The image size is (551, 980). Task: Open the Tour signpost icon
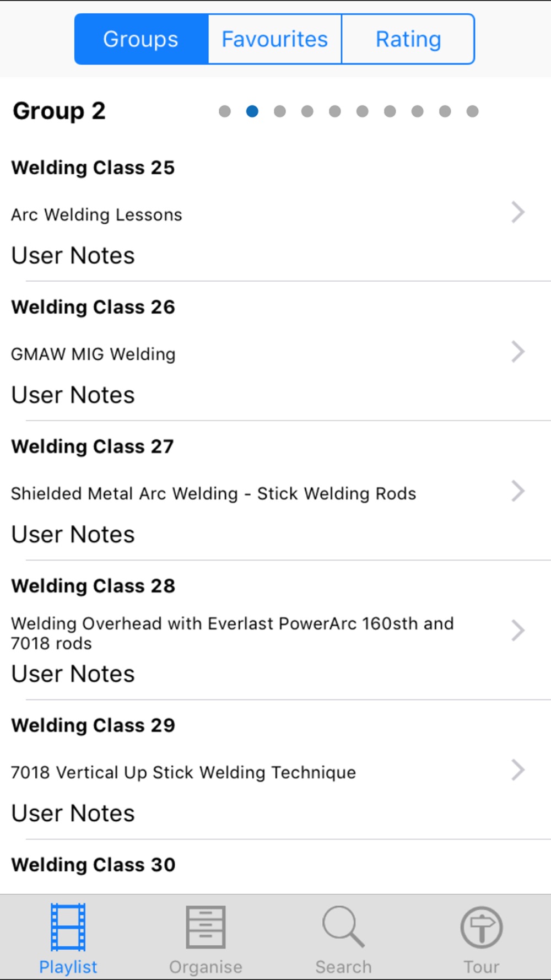tap(481, 927)
